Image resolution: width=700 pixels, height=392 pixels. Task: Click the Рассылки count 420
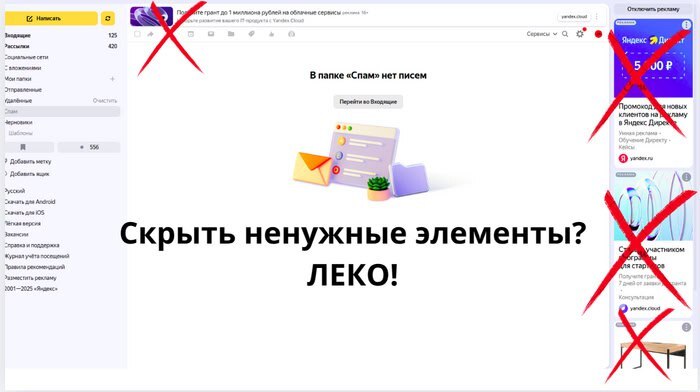pos(112,46)
